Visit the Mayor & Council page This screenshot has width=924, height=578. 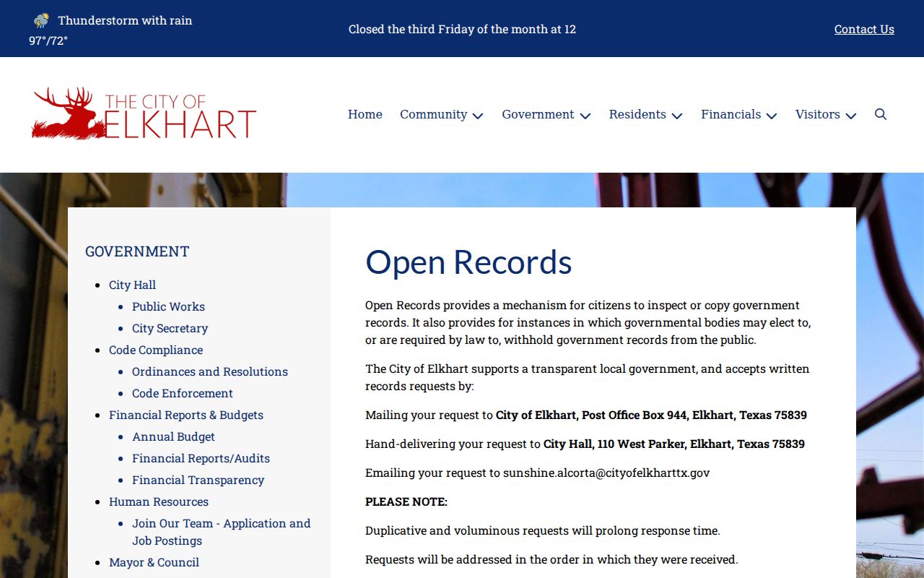154,562
